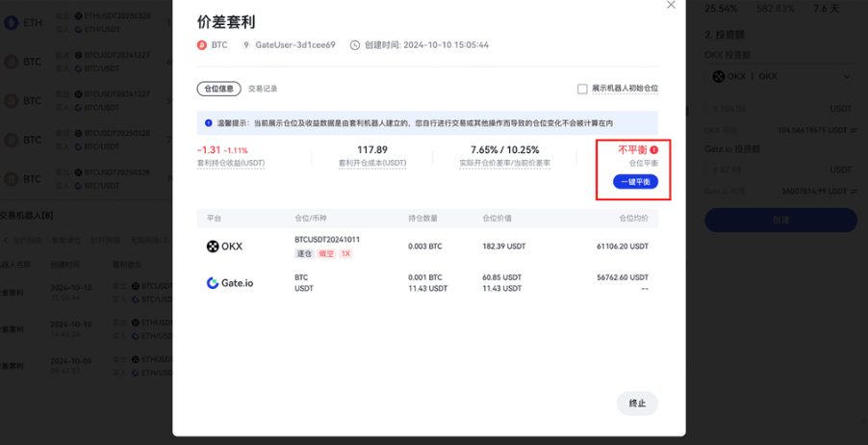Switch to the 交易记录 tab
The image size is (868, 445).
click(x=263, y=89)
